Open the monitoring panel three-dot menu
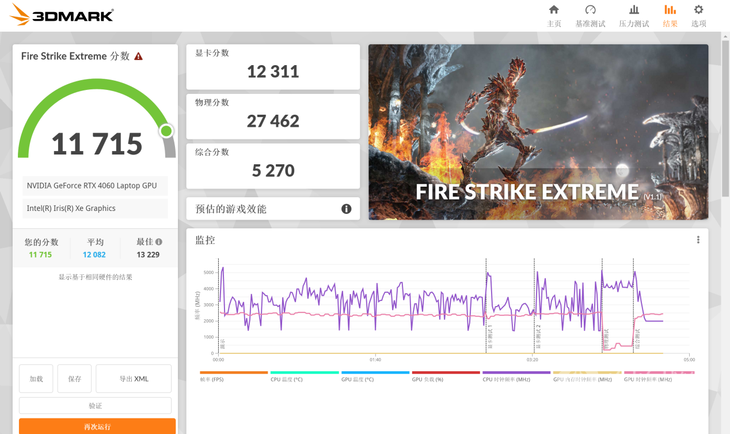The image size is (730, 434). (x=698, y=240)
